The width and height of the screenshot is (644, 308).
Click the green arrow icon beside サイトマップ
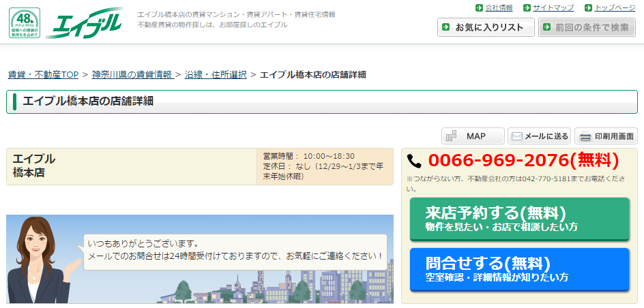click(x=527, y=7)
